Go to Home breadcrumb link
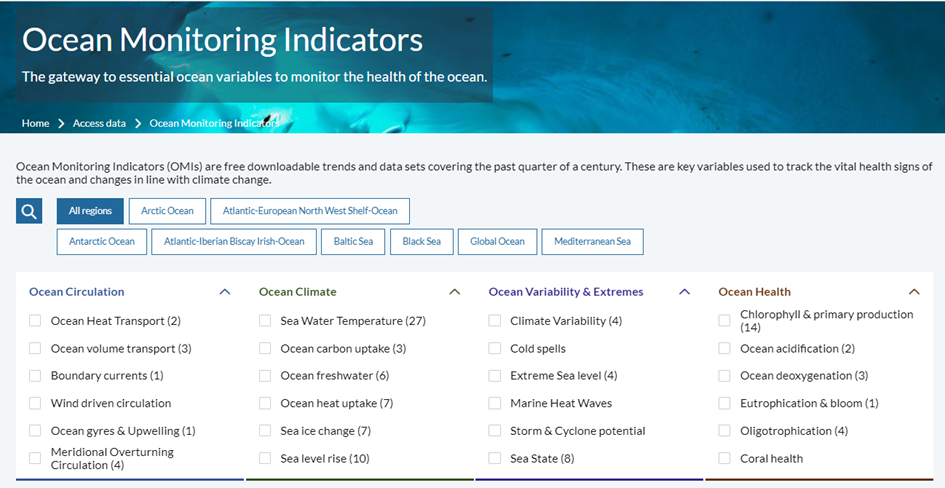 [x=36, y=123]
